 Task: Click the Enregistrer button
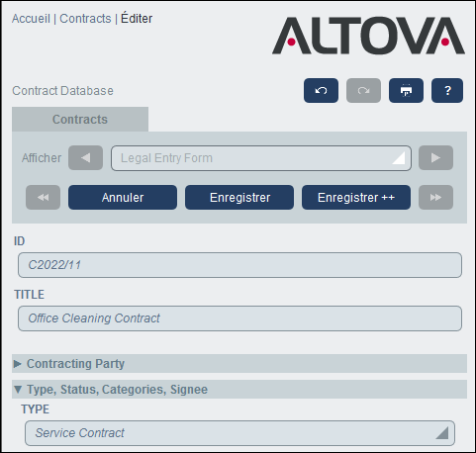(239, 198)
